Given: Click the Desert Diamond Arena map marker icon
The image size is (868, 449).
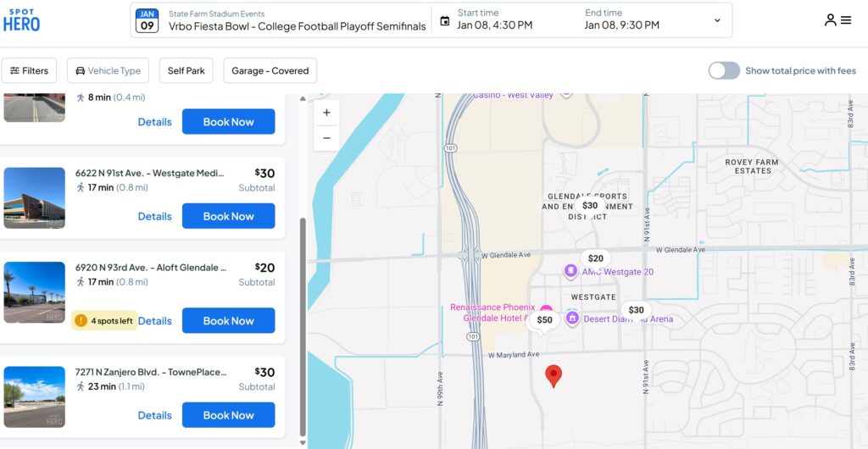Looking at the screenshot, I should click(572, 318).
